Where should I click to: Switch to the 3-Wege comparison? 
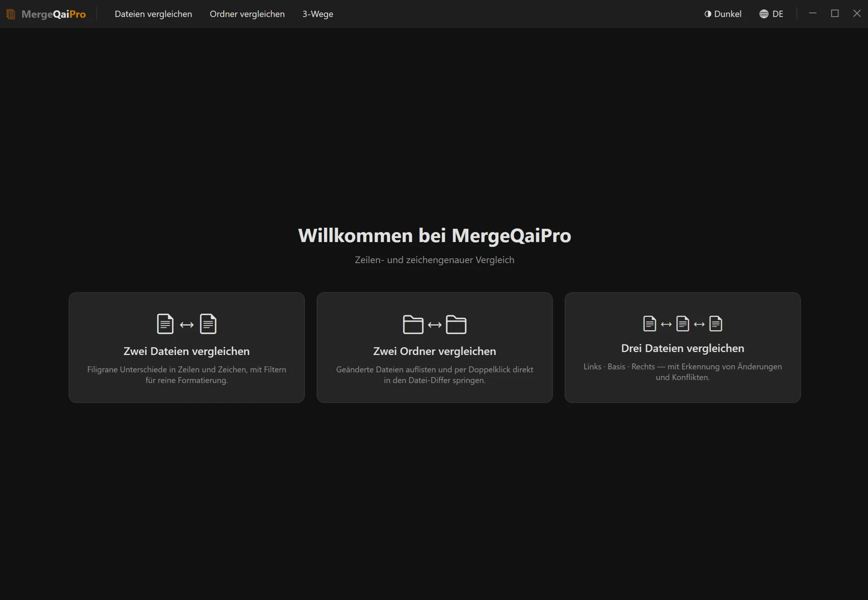coord(318,14)
